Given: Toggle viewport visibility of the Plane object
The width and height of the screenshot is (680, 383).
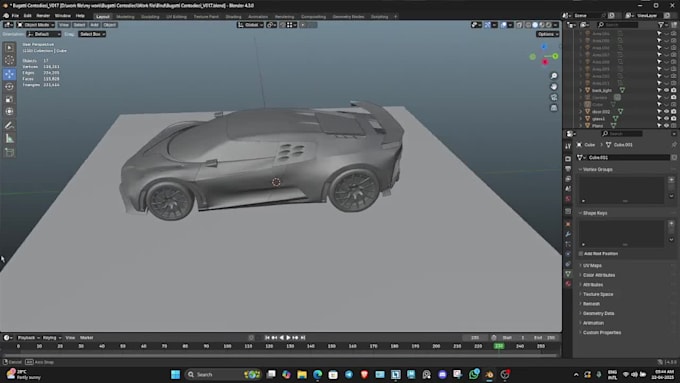Looking at the screenshot, I should coord(667,125).
